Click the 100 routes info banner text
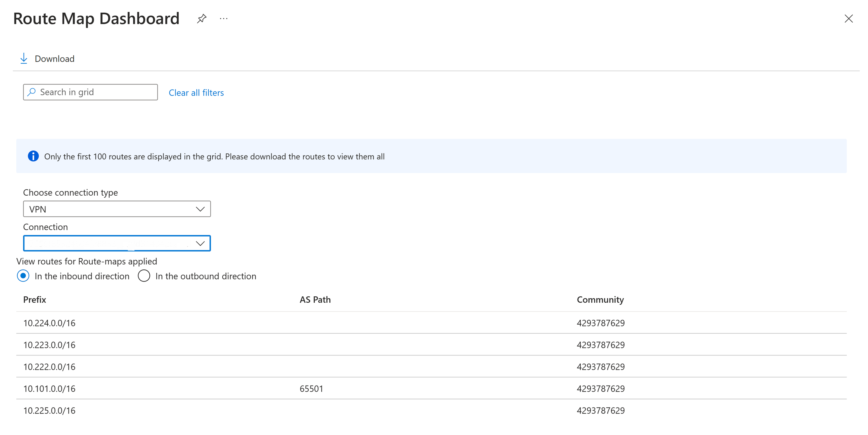 [214, 156]
